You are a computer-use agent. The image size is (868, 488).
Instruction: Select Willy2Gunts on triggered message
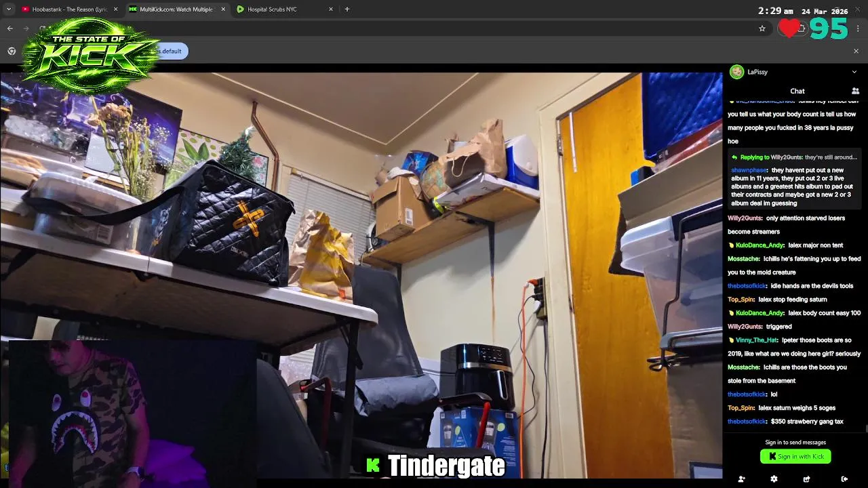[x=745, y=327]
